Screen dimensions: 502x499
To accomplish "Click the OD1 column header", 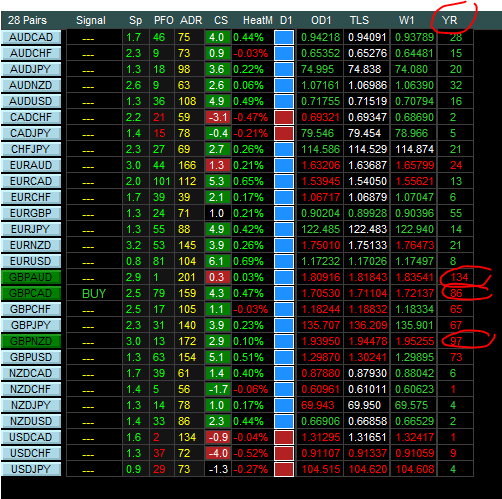I will pos(321,20).
